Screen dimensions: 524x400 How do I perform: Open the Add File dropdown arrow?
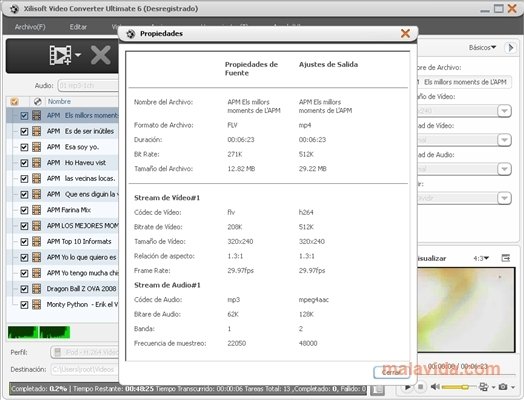(x=78, y=54)
